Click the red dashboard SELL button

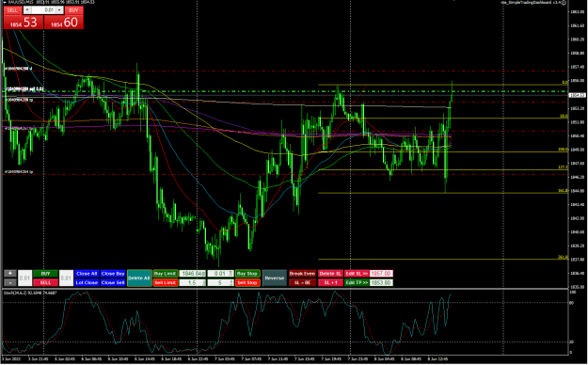click(x=45, y=282)
